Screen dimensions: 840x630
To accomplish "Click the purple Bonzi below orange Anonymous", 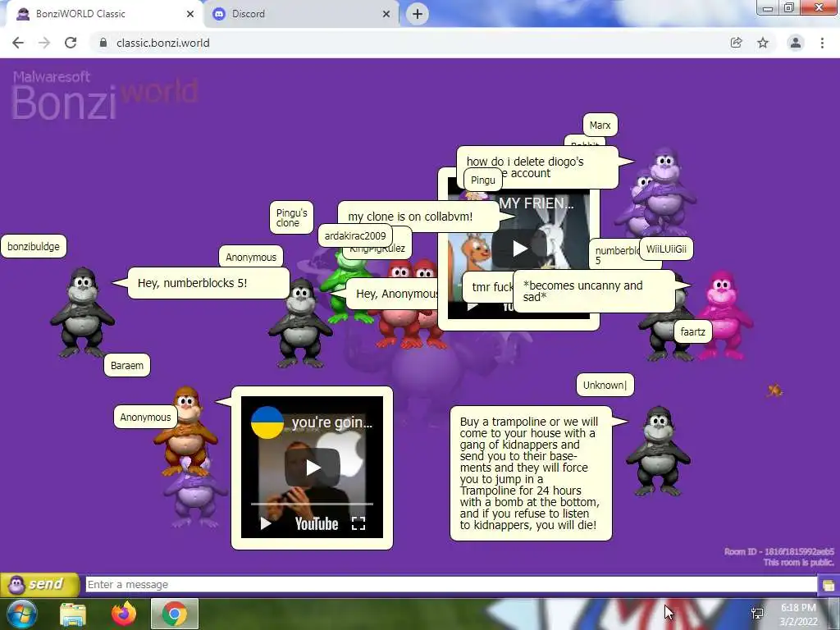I will pyautogui.click(x=195, y=495).
